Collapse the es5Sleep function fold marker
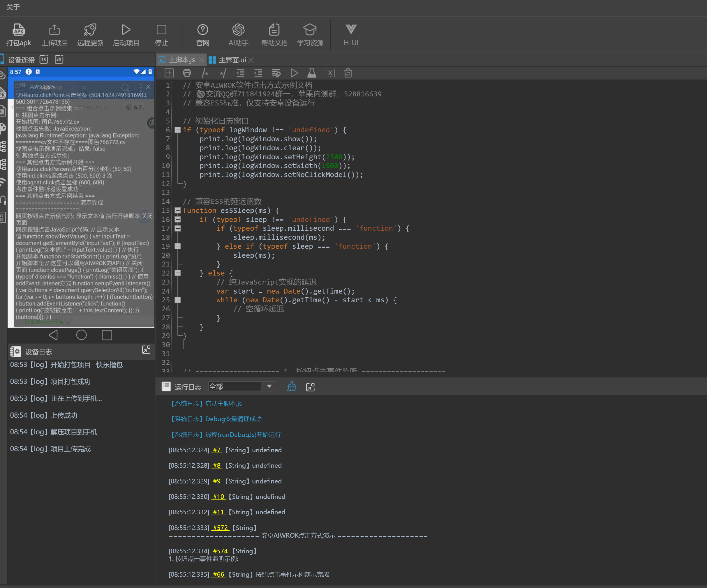 (x=178, y=211)
